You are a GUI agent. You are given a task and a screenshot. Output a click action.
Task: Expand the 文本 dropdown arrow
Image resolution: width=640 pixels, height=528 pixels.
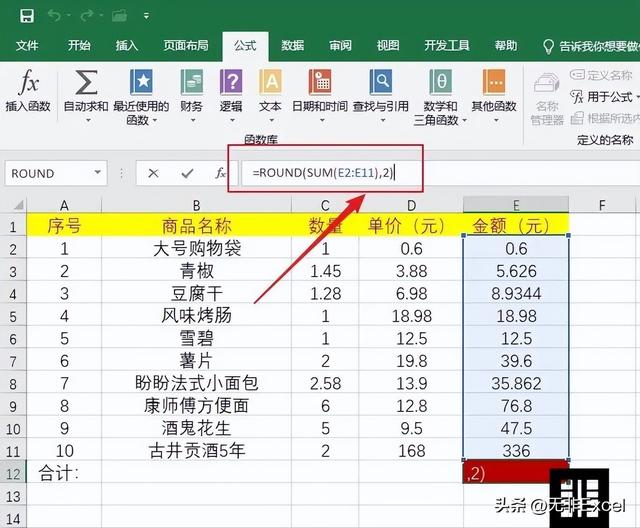(271, 120)
